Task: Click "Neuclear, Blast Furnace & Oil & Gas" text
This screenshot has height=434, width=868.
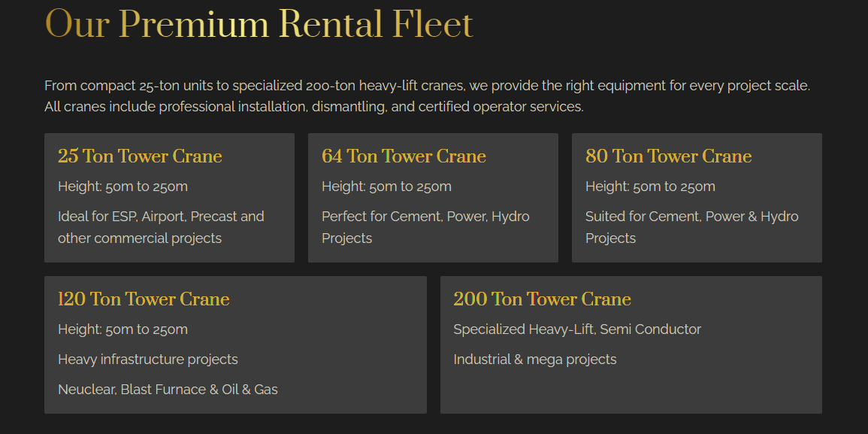Action: (168, 390)
